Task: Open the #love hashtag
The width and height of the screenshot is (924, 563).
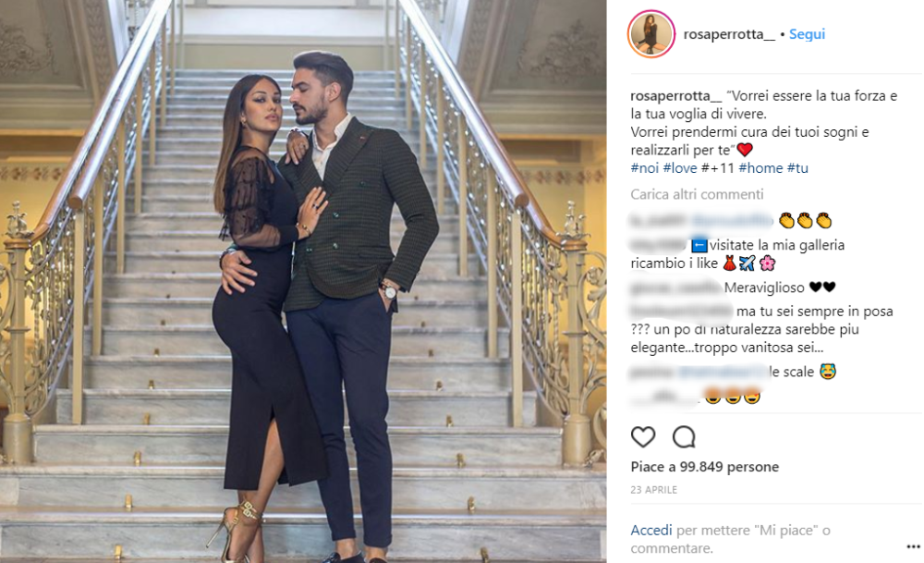Action: coord(680,168)
